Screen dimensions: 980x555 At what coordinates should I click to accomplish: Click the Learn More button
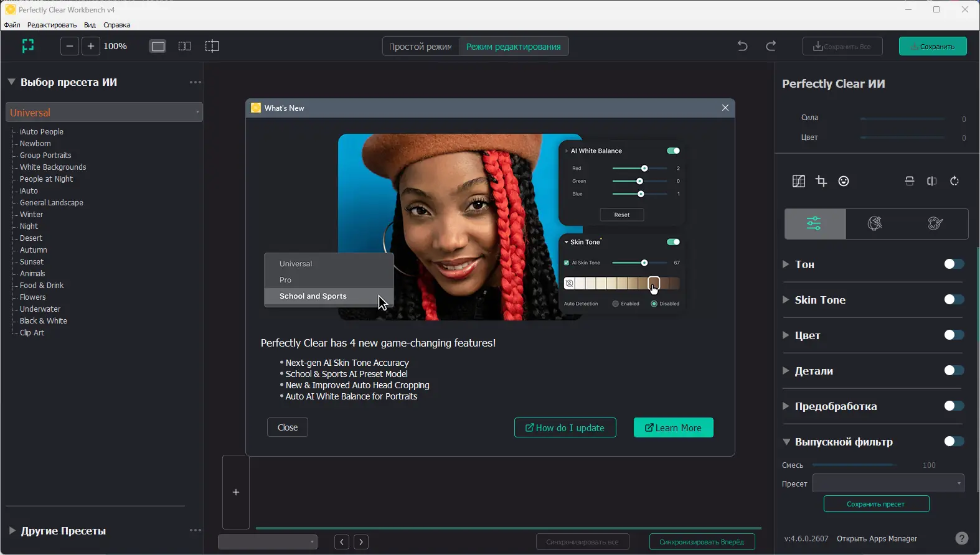pos(674,427)
